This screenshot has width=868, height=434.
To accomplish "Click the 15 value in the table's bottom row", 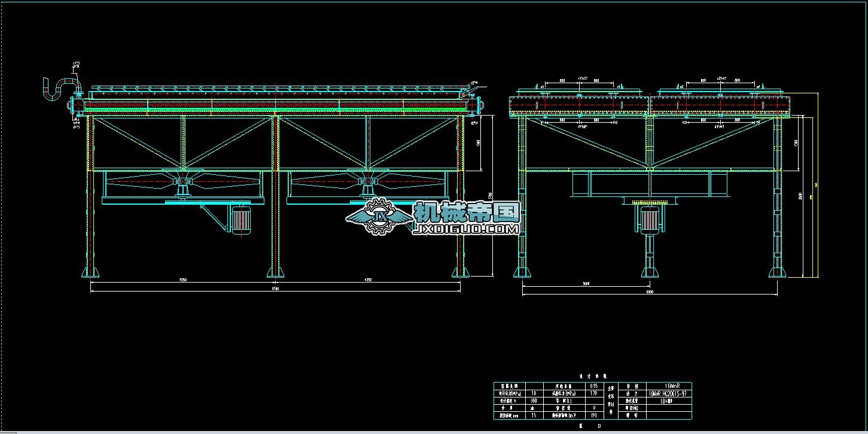I will coord(534,415).
